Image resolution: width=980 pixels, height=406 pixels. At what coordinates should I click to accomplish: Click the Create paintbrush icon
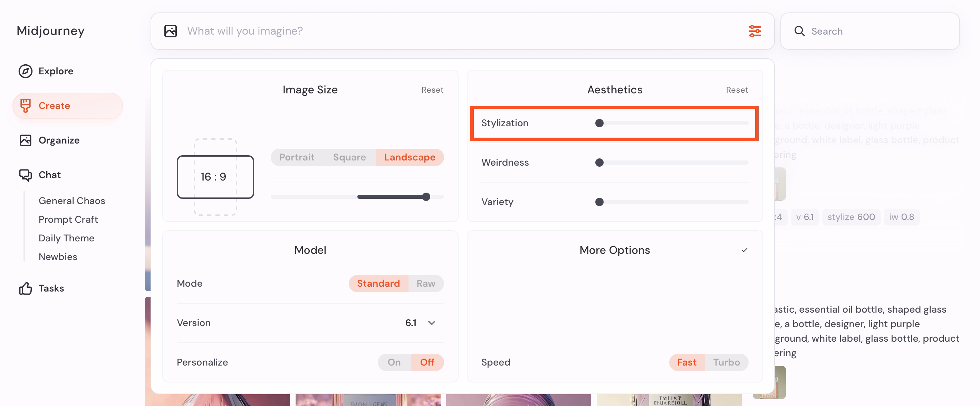coord(26,105)
